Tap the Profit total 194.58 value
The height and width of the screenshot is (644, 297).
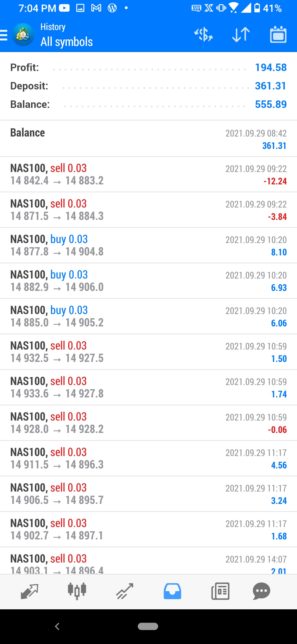[x=271, y=67]
